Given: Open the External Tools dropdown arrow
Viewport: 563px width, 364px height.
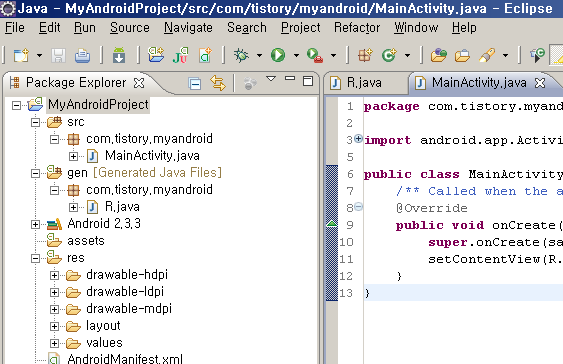Looking at the screenshot, I should [x=334, y=56].
